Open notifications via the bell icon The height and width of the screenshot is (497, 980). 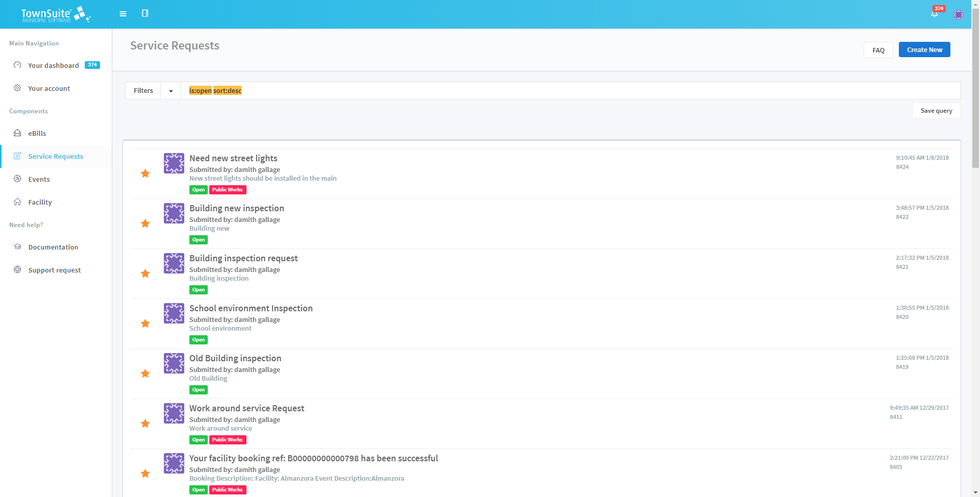[x=935, y=14]
